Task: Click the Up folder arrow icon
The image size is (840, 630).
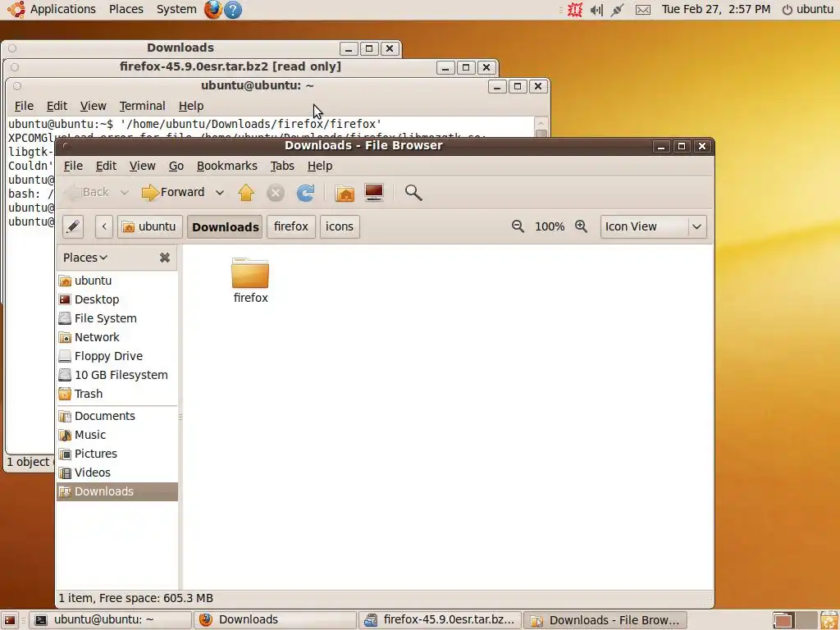Action: click(x=246, y=192)
